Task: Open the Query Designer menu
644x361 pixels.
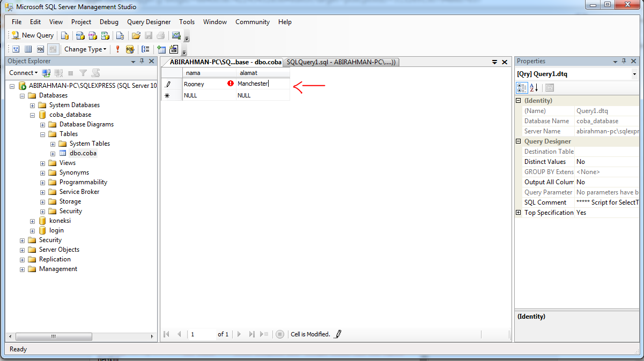Action: pos(149,22)
